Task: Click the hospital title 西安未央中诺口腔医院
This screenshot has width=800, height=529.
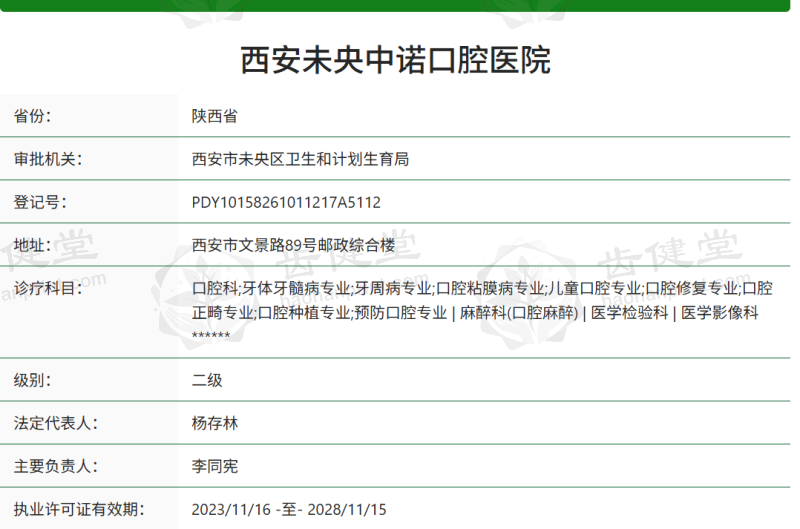Action: pyautogui.click(x=395, y=60)
